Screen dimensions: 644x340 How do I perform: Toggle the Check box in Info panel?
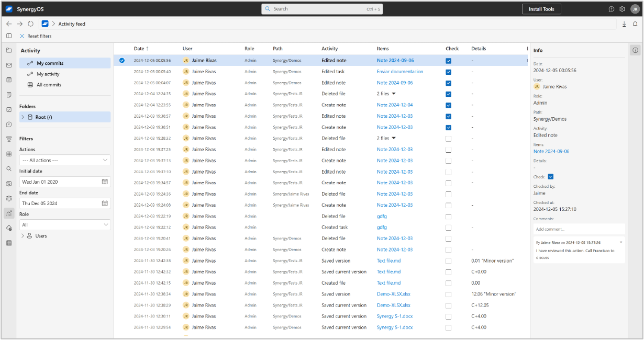[550, 177]
